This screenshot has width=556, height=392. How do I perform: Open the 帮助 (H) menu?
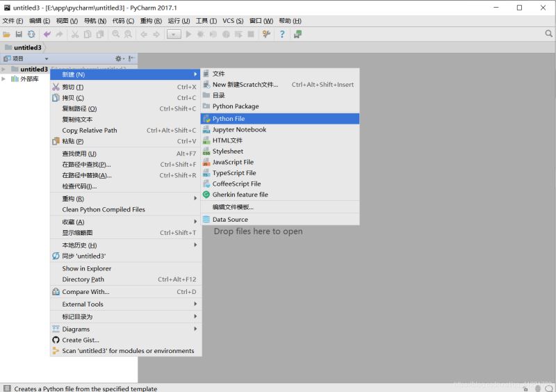(290, 21)
